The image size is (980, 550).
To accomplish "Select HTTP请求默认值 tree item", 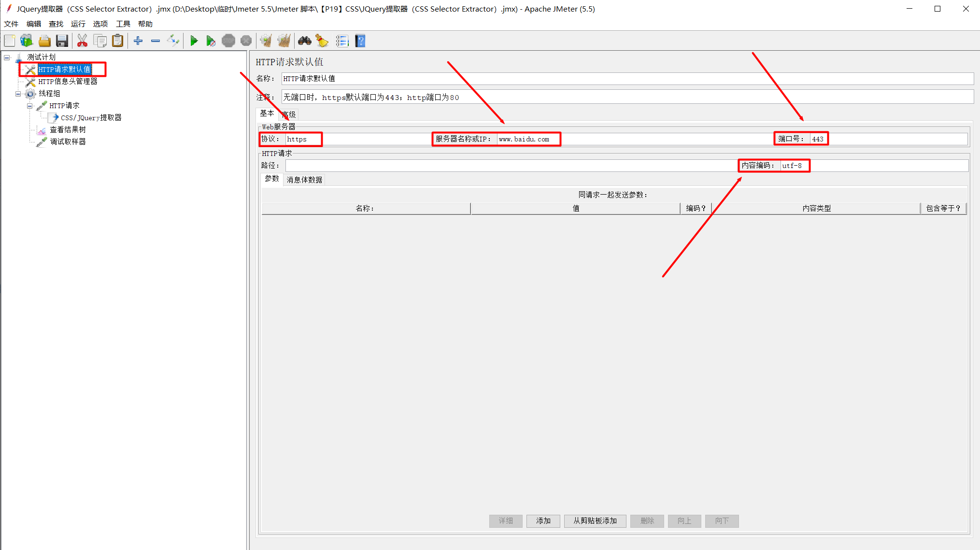I will coord(65,70).
